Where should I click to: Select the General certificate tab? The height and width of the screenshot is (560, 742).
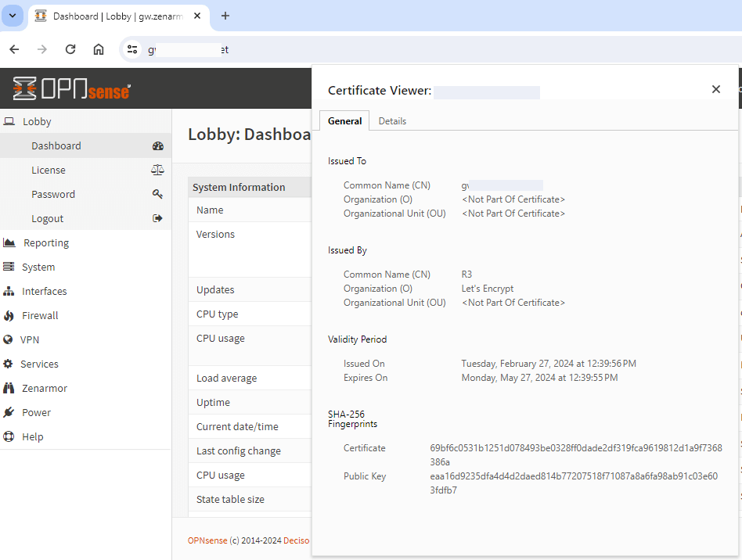click(344, 121)
